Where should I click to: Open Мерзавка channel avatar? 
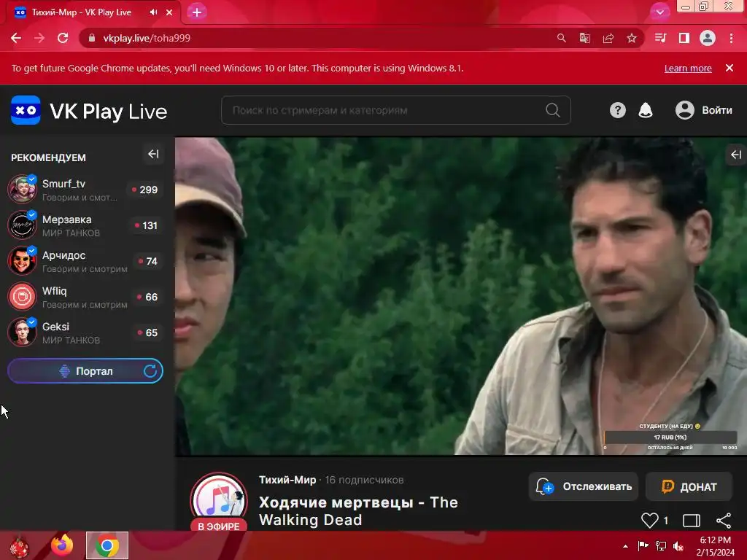pyautogui.click(x=23, y=225)
